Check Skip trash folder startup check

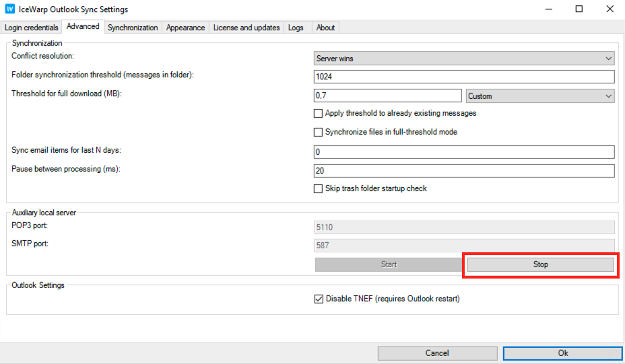pyautogui.click(x=318, y=189)
